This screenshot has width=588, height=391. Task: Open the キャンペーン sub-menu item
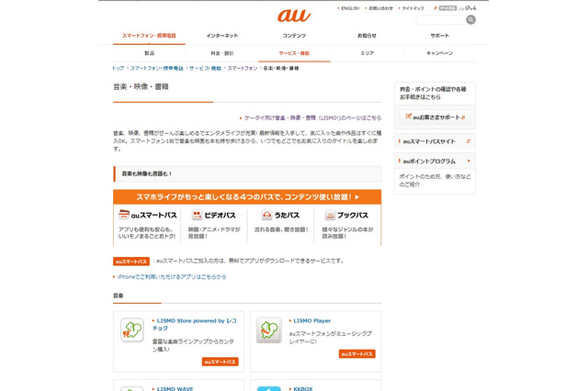point(439,53)
